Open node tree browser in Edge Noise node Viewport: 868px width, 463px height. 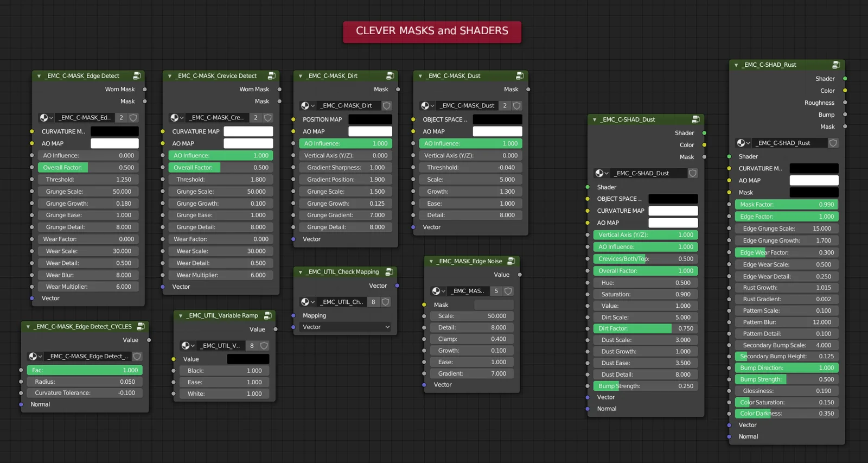coord(439,291)
